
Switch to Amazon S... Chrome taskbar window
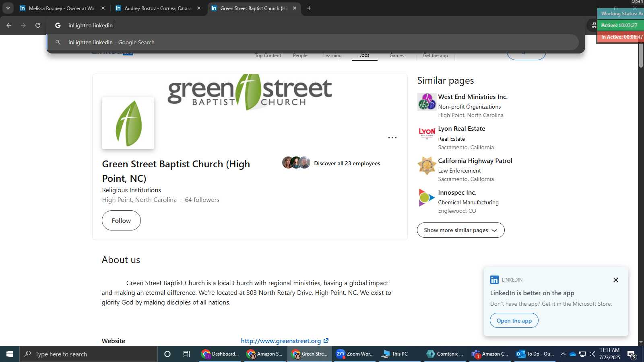[x=265, y=354]
